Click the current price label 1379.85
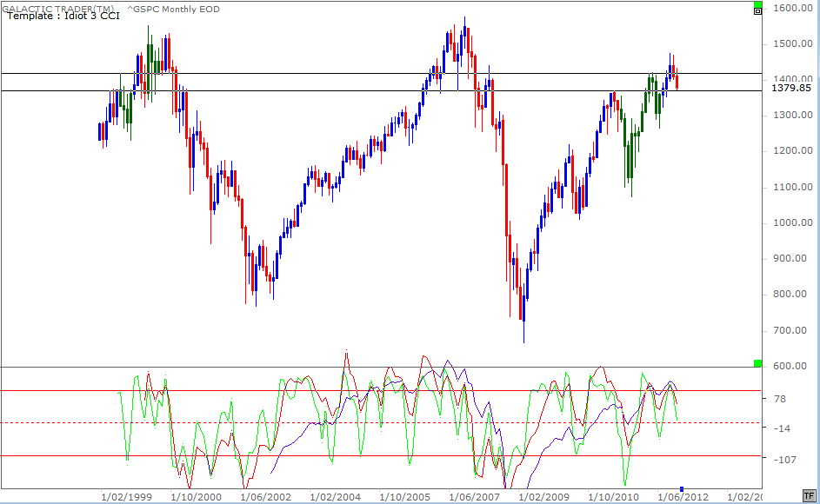Viewport: 820px width, 504px height. [791, 88]
